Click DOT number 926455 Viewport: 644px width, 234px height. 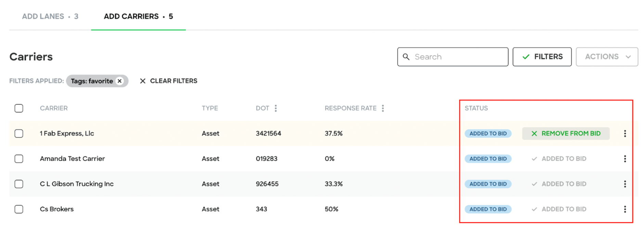pos(267,184)
